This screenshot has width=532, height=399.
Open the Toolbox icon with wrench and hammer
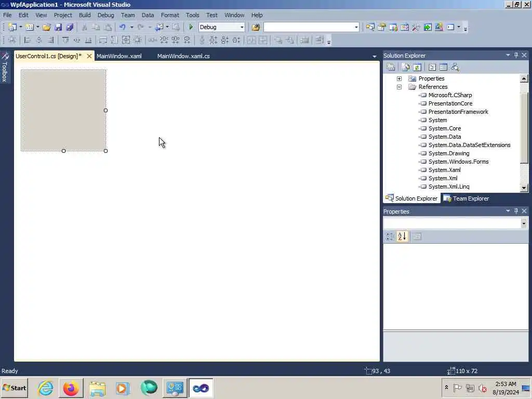[x=416, y=27]
